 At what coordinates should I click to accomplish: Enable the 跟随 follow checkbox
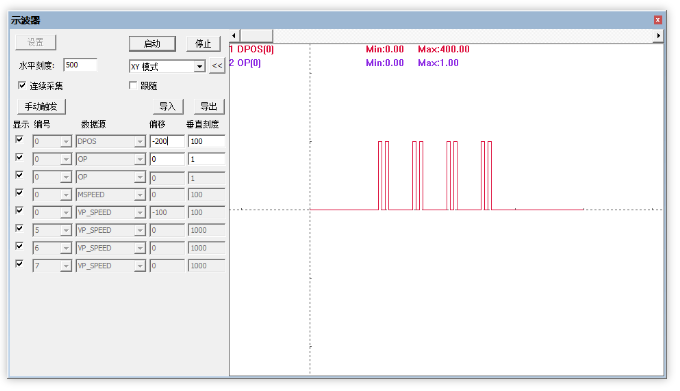tap(133, 85)
